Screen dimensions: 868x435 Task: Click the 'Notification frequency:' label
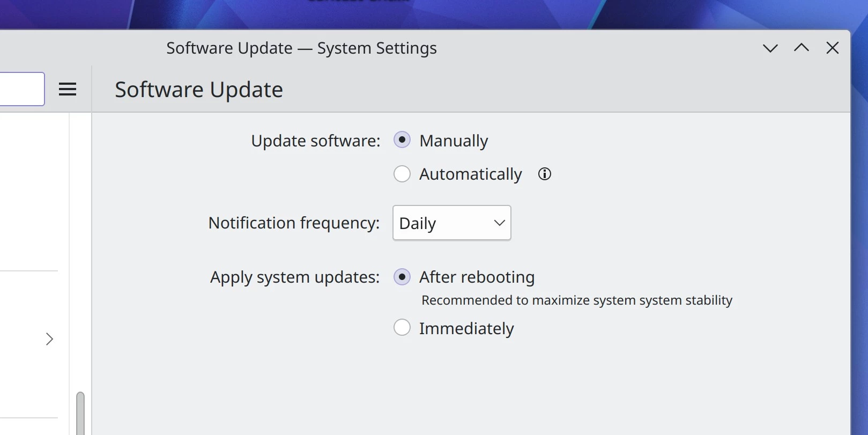click(x=294, y=223)
